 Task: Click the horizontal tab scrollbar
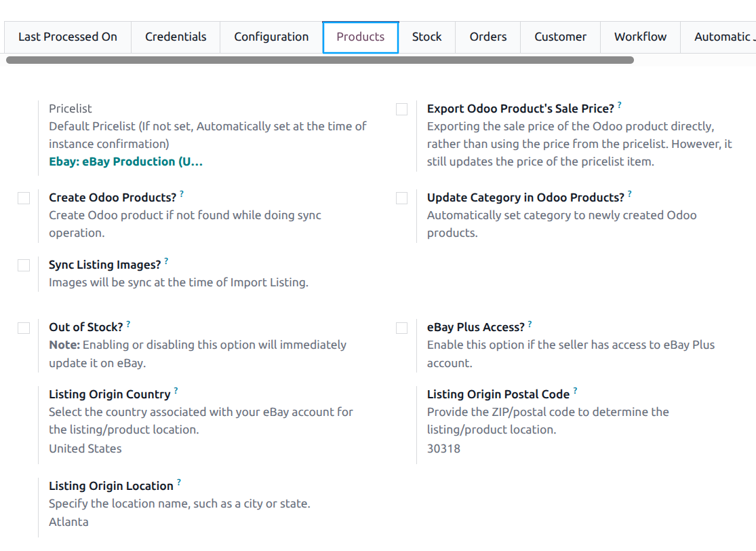pyautogui.click(x=319, y=60)
